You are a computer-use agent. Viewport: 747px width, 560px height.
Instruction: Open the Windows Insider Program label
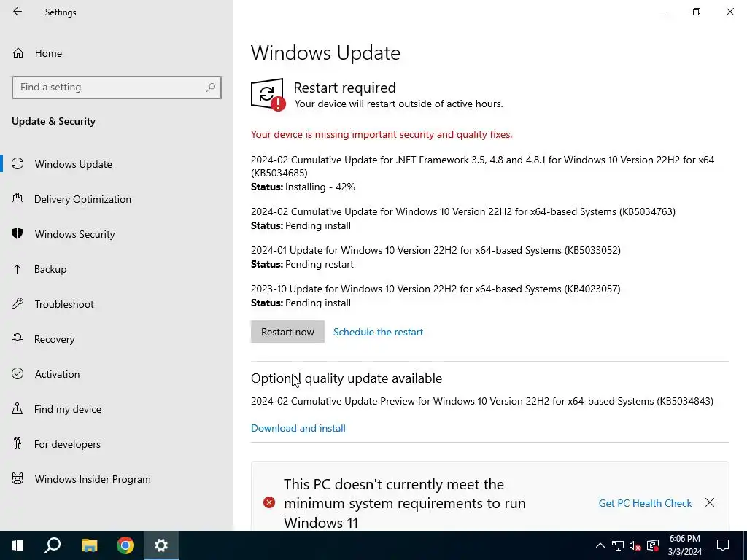point(93,479)
